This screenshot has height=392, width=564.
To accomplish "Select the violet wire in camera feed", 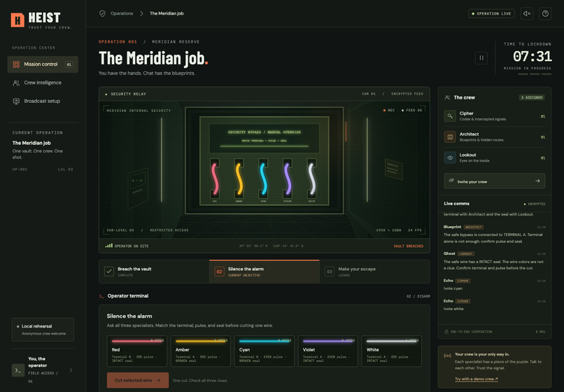I will pyautogui.click(x=288, y=179).
